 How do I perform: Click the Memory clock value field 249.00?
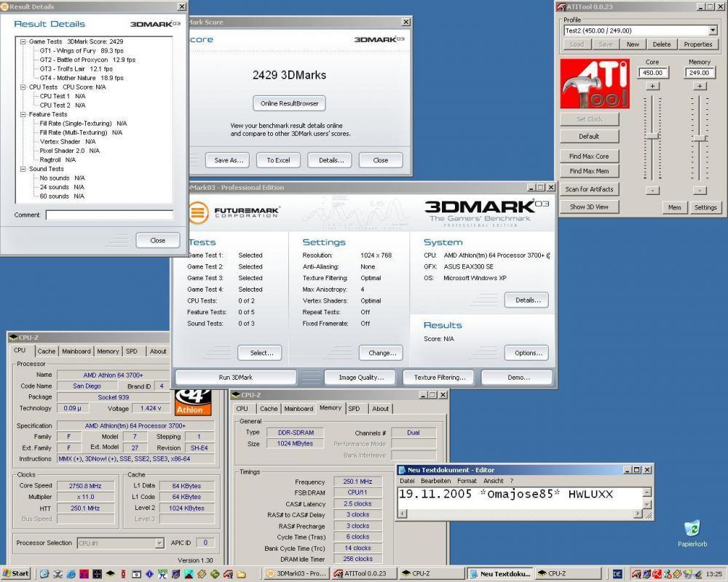699,73
